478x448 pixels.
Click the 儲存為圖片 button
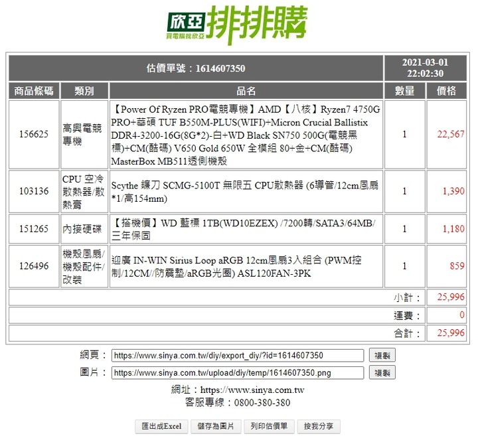(216, 426)
